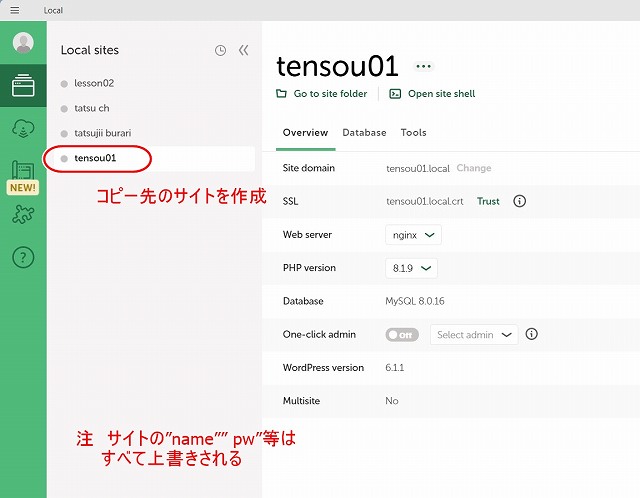This screenshot has height=498, width=640.
Task: Open the Blueprints icon marked NEW
Action: click(23, 174)
